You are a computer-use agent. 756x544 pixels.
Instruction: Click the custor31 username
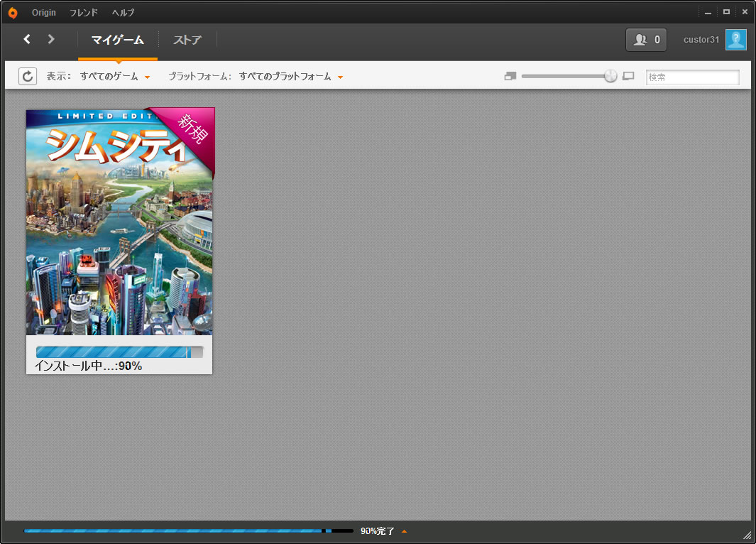pyautogui.click(x=701, y=40)
